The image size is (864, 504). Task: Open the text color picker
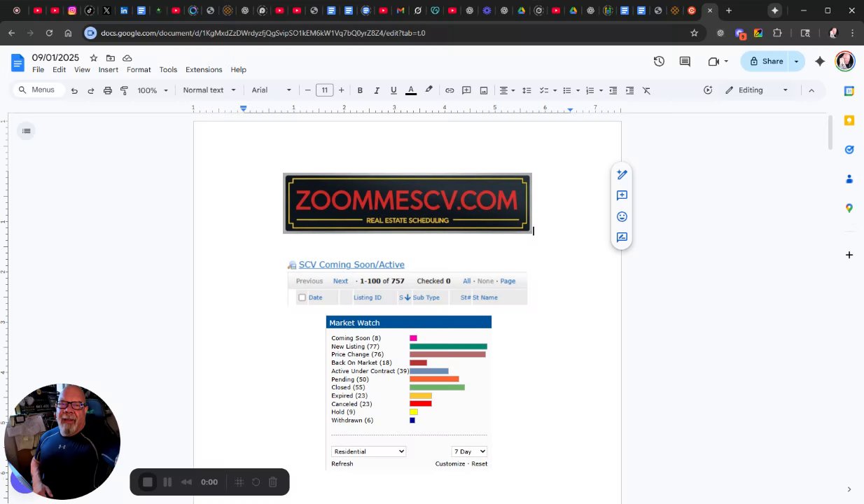pyautogui.click(x=411, y=90)
